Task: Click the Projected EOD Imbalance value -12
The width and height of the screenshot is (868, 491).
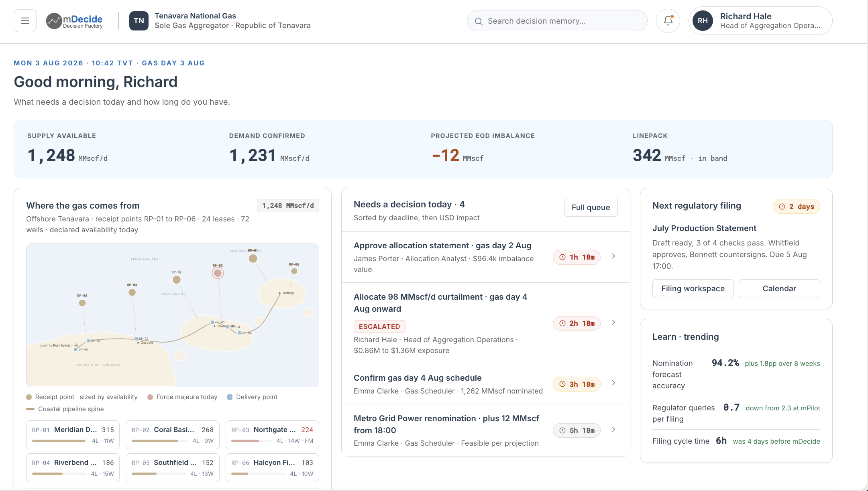Action: coord(446,155)
